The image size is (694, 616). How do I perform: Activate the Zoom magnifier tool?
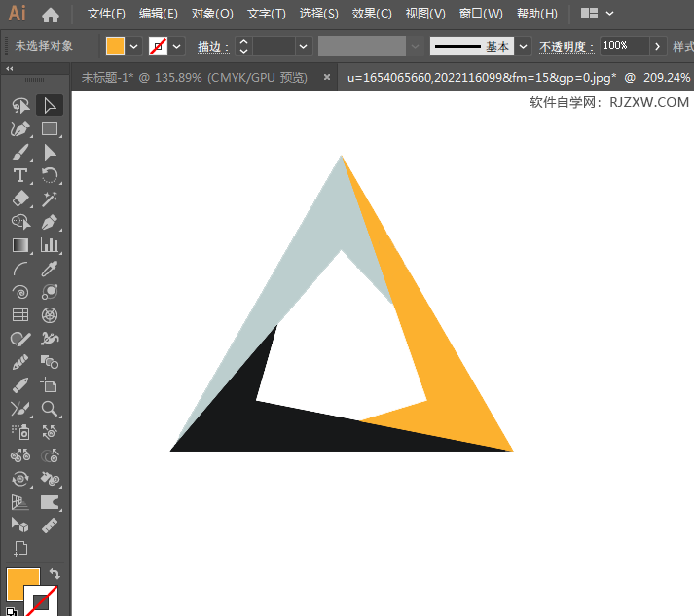click(x=50, y=409)
